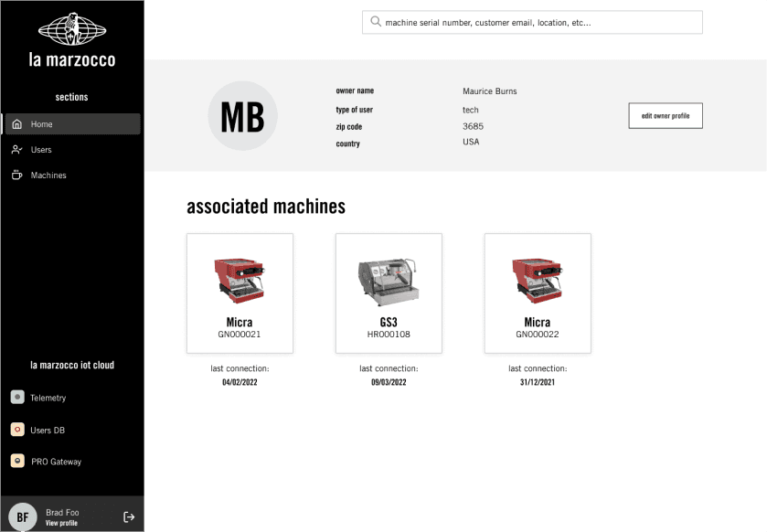Click the owner name label
This screenshot has height=532, width=767.
point(355,90)
